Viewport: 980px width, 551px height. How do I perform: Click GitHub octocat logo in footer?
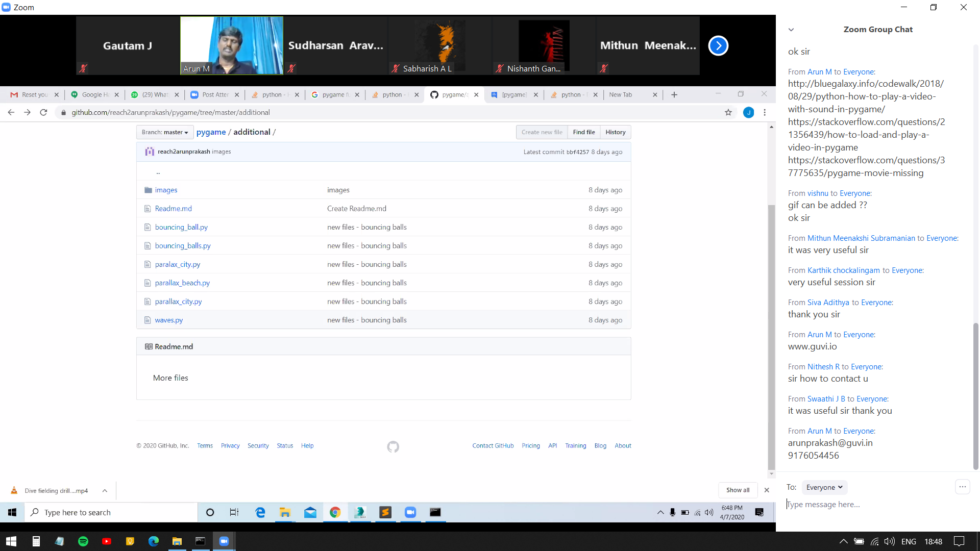pyautogui.click(x=393, y=446)
